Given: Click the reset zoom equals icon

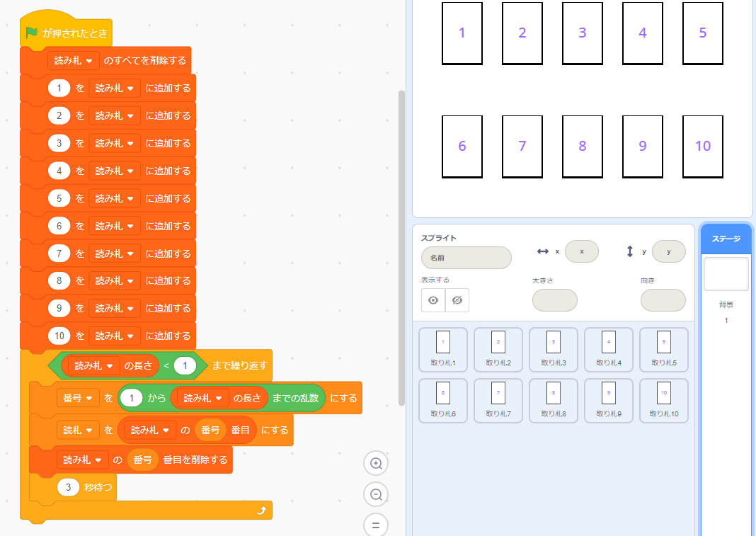Looking at the screenshot, I should point(377,525).
